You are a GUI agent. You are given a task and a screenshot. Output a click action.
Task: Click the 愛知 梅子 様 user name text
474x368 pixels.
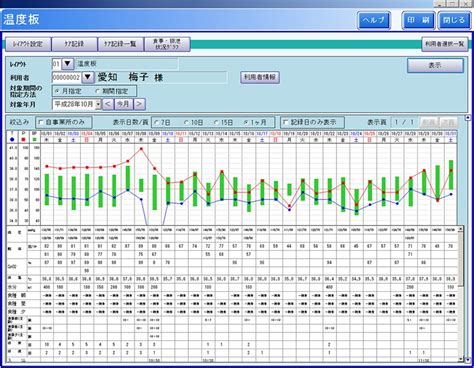point(130,78)
